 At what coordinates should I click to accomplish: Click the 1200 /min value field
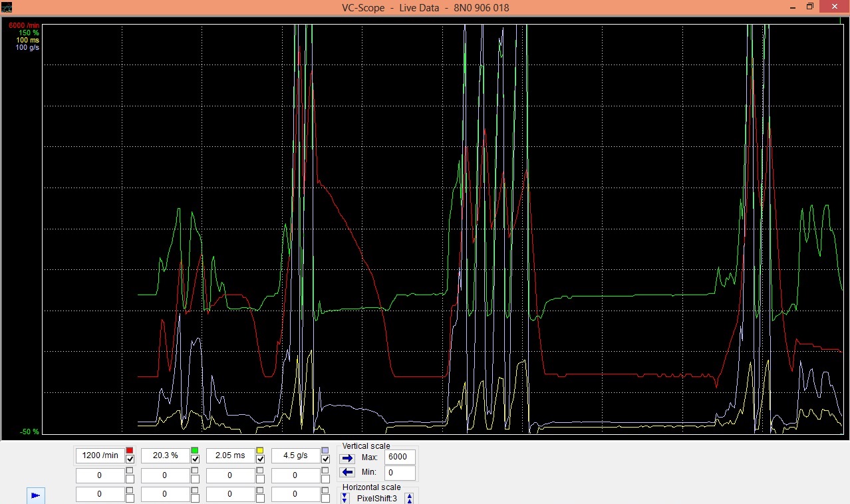(100, 455)
